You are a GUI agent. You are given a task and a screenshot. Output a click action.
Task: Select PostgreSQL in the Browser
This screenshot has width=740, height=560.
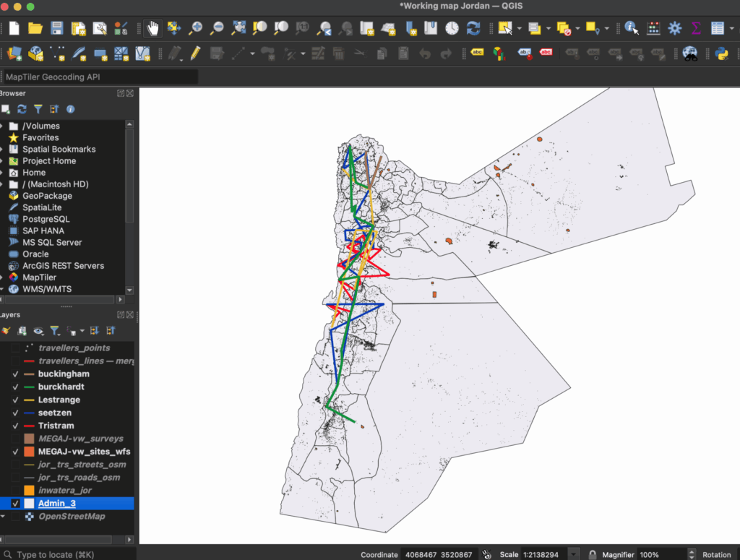coord(46,220)
